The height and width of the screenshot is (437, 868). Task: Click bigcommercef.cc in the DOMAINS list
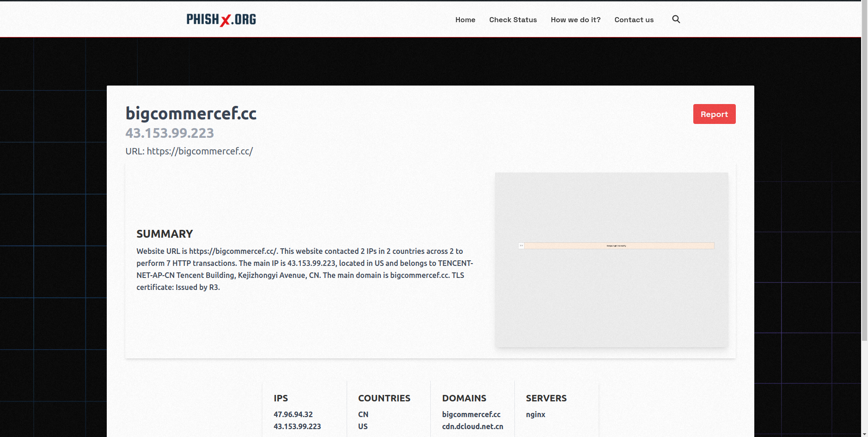[471, 414]
